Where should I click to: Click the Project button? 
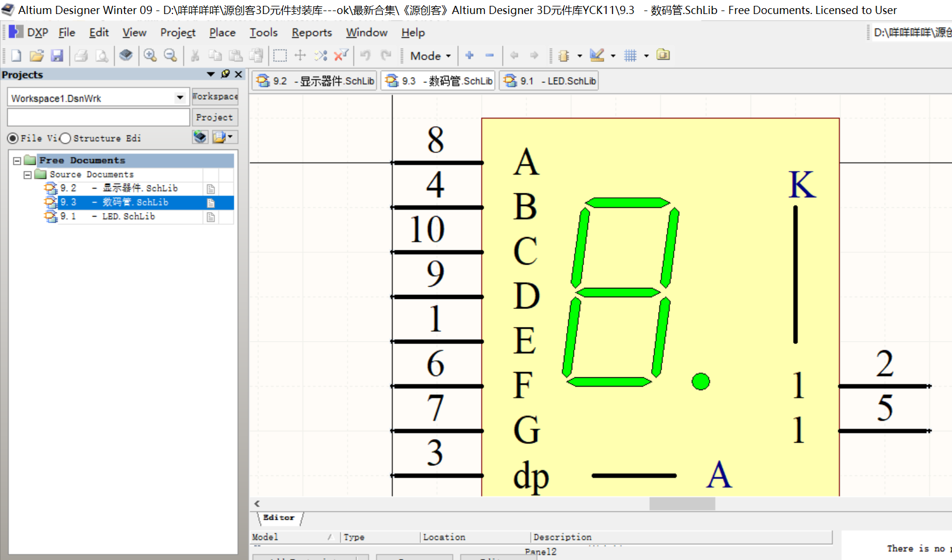[x=215, y=117]
